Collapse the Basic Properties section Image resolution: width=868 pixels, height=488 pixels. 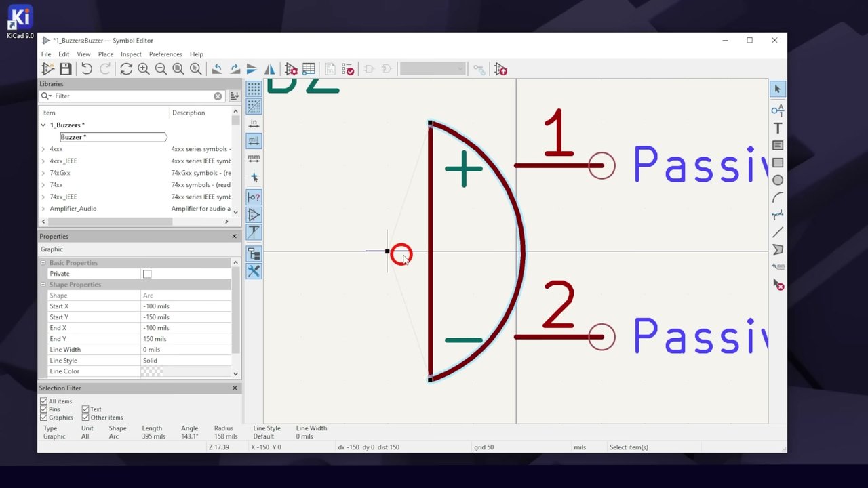[43, 263]
